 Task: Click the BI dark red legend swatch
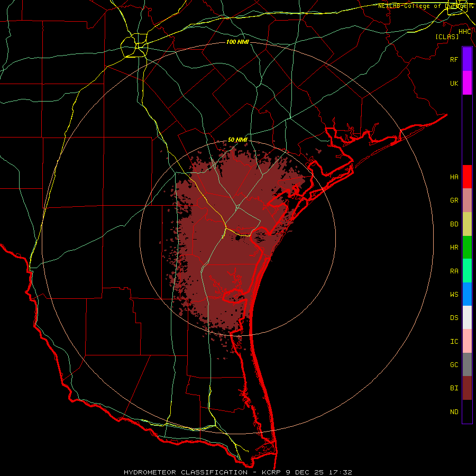click(x=467, y=388)
